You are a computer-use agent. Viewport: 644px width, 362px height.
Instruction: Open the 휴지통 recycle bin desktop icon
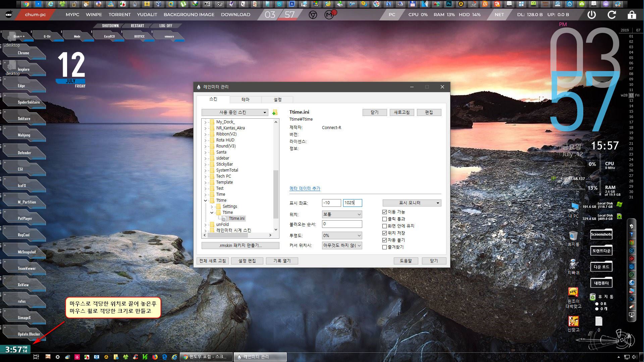[573, 239]
